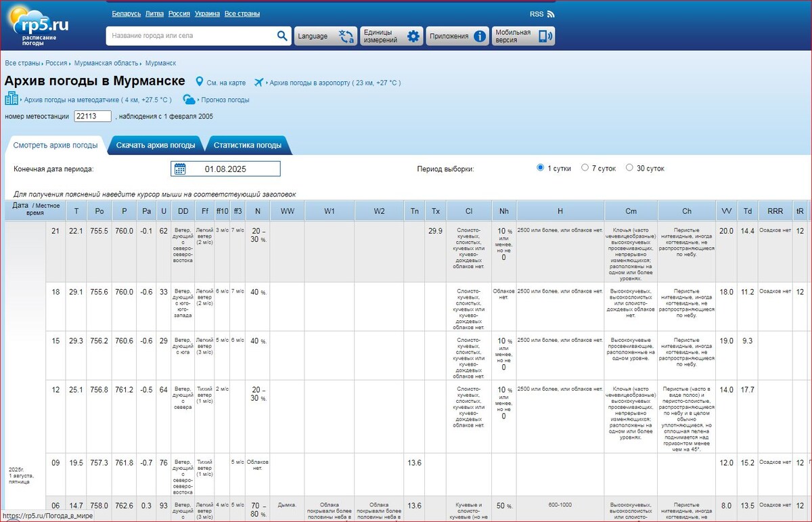Click the RSS text link
The image size is (812, 522).
pos(536,14)
